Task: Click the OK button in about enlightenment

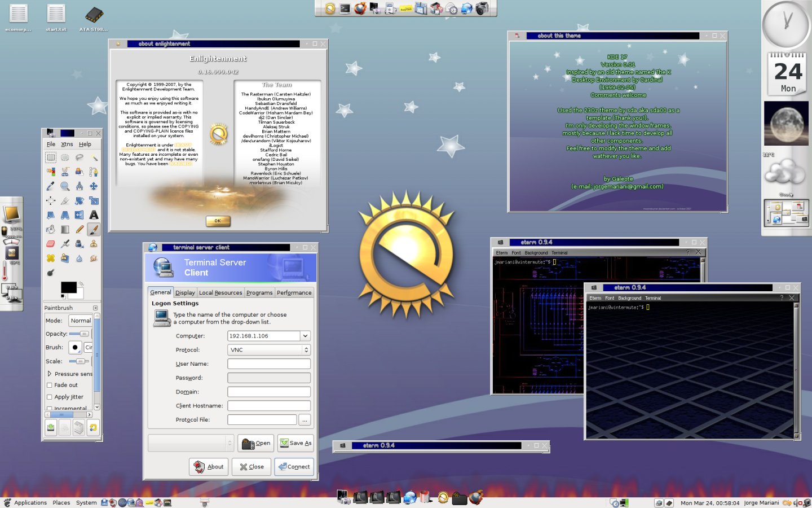Action: (218, 221)
